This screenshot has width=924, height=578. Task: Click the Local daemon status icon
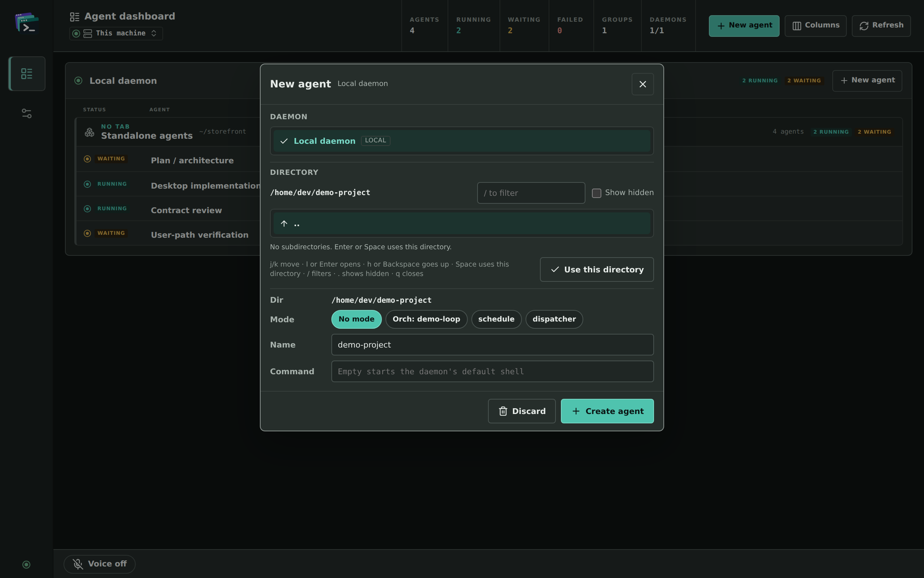[78, 81]
